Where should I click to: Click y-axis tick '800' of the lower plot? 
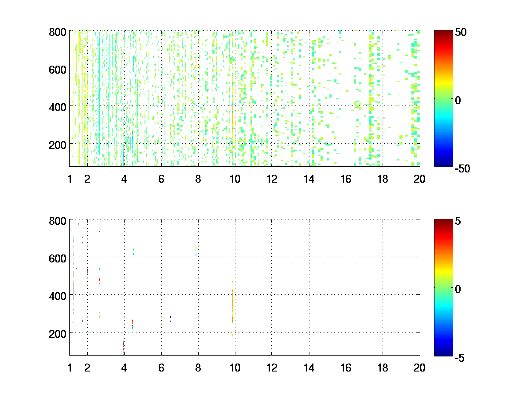point(58,220)
